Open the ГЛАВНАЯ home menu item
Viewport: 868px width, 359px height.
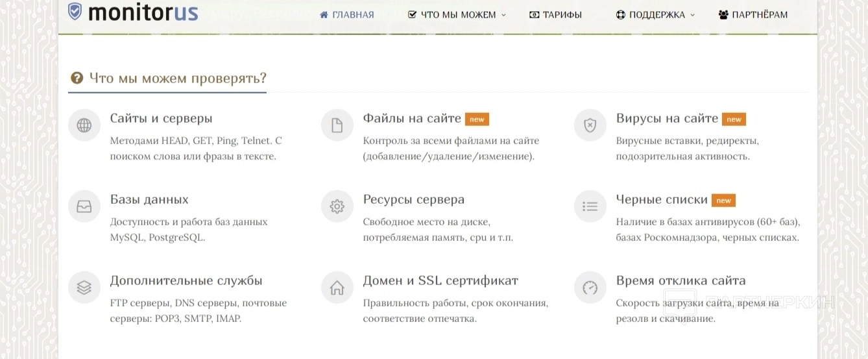click(347, 14)
